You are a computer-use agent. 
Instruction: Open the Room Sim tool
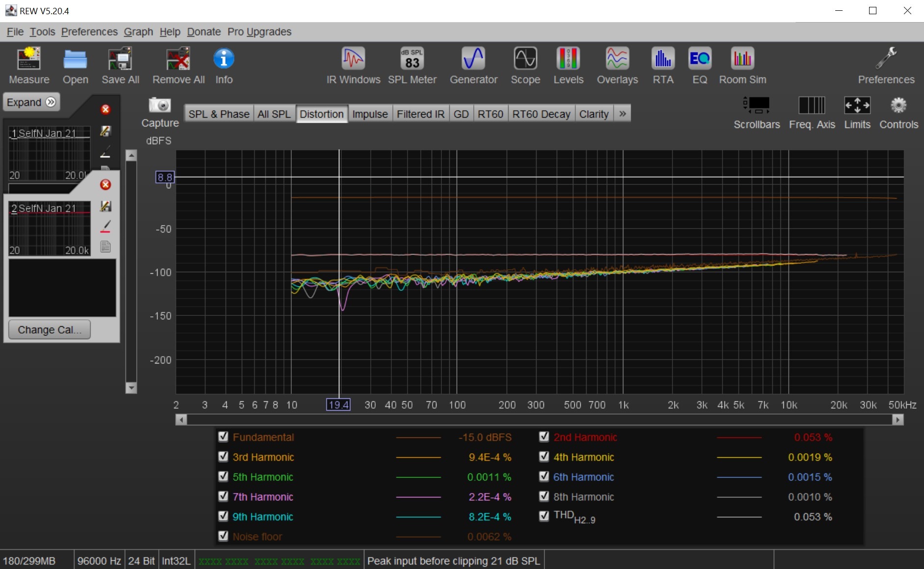(743, 59)
